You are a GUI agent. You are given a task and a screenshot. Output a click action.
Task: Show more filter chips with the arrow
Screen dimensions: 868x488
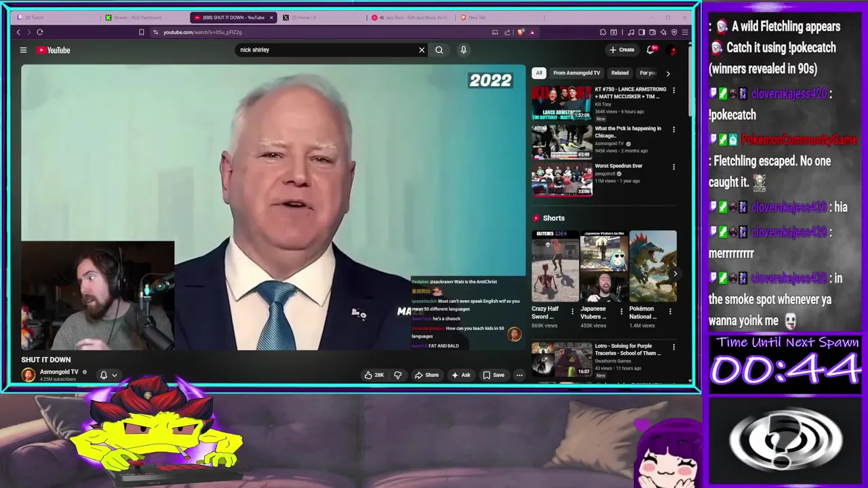668,73
